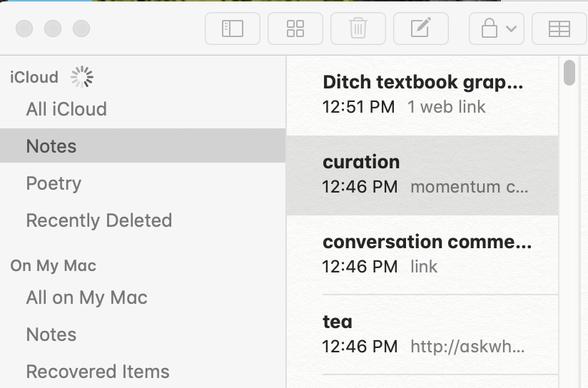The image size is (588, 388).
Task: Delete the selected note with the trash icon
Action: (358, 29)
